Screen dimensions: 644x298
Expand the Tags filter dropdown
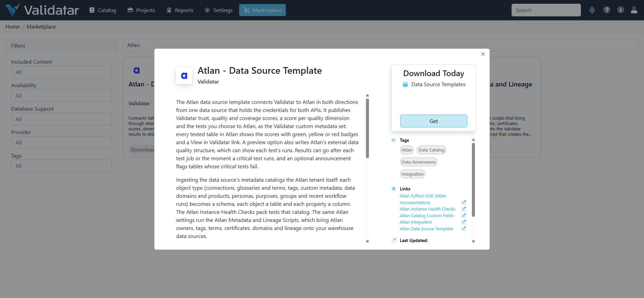point(61,166)
